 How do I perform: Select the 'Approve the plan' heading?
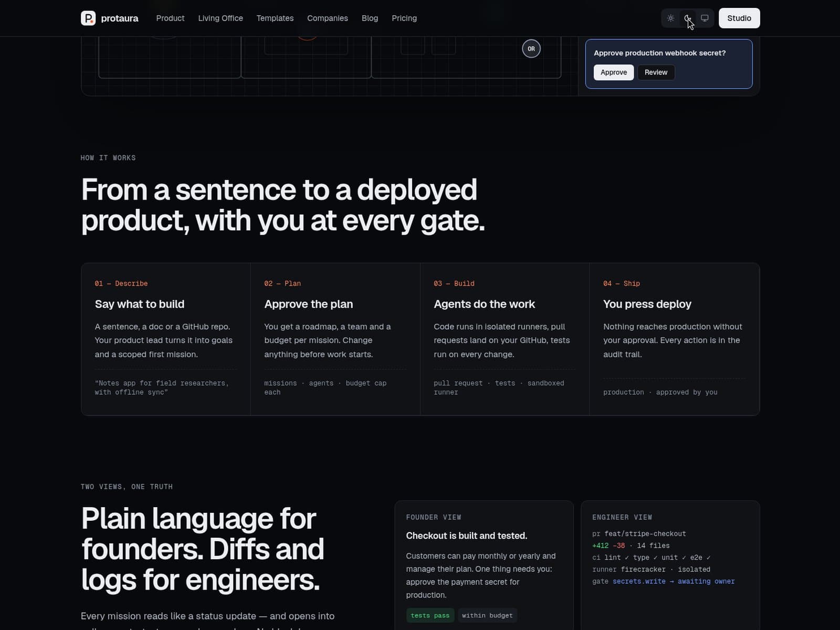[x=309, y=304]
